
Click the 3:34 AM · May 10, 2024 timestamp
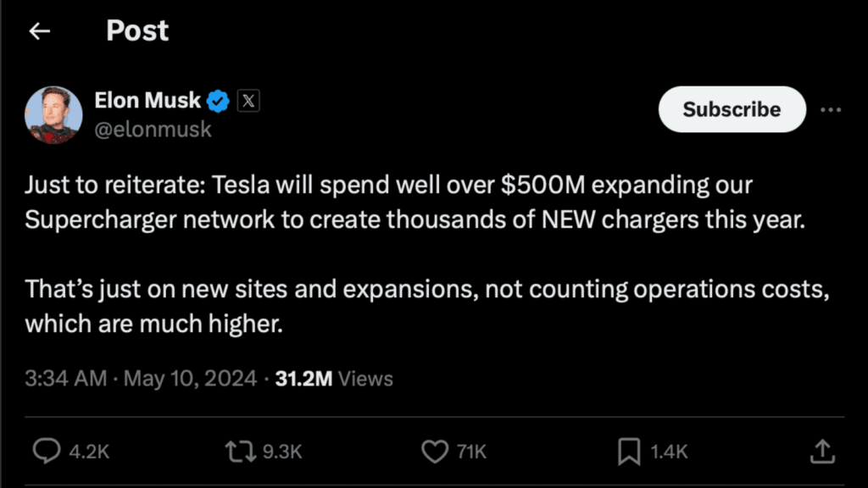pos(141,378)
